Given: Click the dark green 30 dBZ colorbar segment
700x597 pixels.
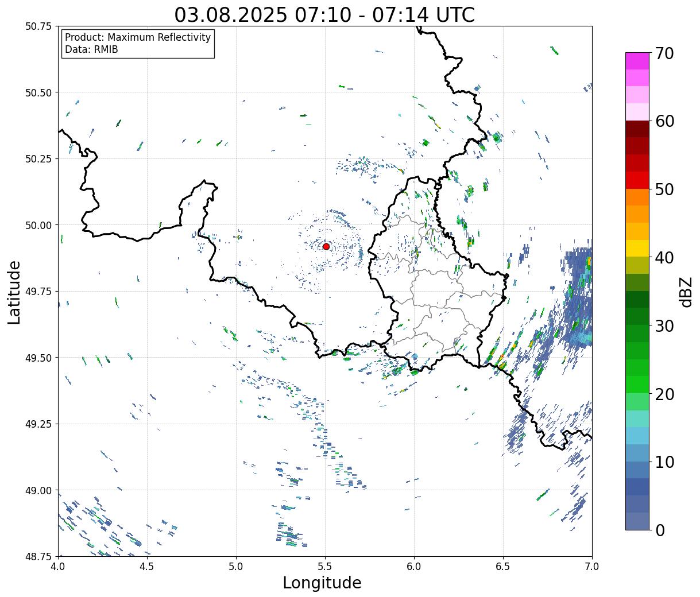Looking at the screenshot, I should (x=637, y=316).
